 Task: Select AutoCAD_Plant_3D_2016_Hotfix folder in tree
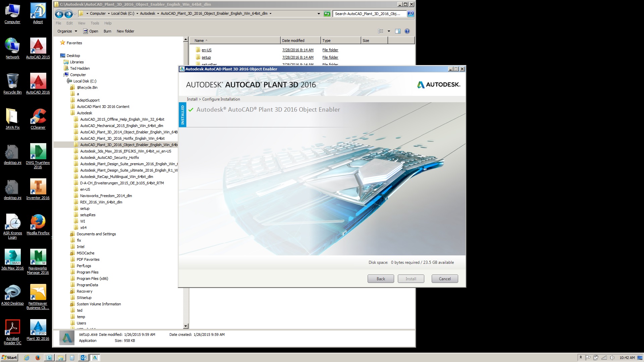pyautogui.click(x=122, y=138)
